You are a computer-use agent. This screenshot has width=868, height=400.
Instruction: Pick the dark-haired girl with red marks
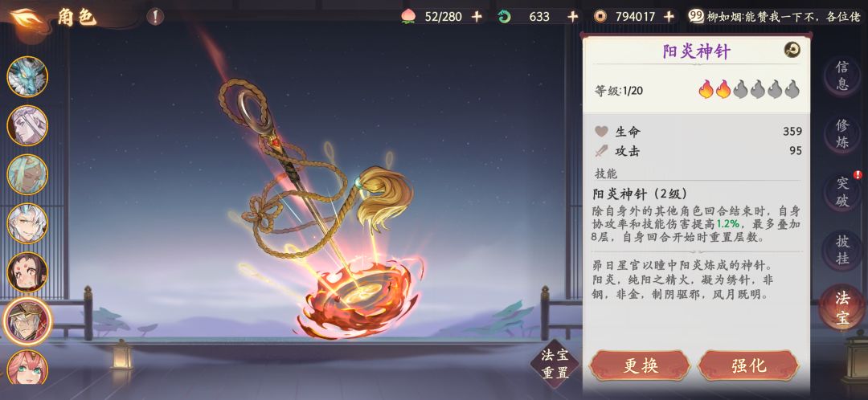pos(27,272)
